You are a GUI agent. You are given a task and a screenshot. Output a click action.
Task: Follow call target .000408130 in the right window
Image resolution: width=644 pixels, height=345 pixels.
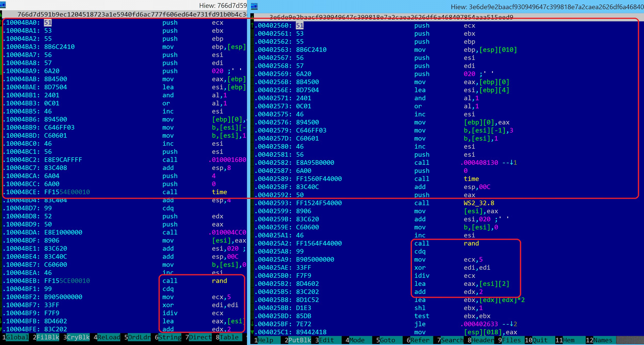point(479,163)
